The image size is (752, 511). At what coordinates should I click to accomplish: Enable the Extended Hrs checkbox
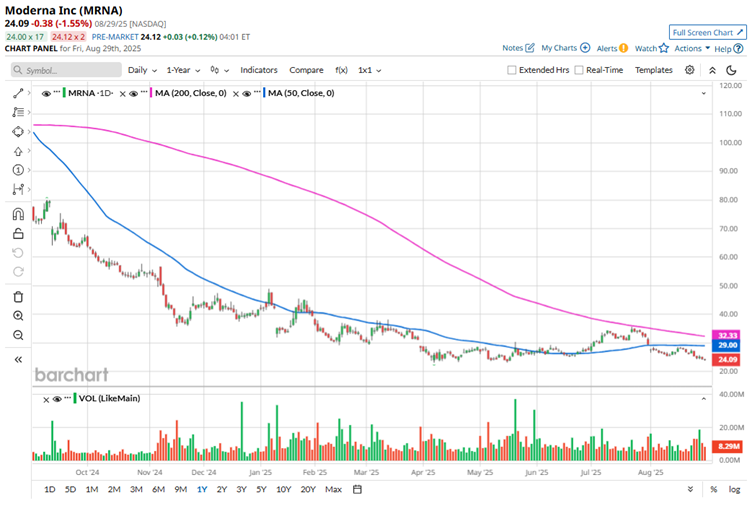512,70
